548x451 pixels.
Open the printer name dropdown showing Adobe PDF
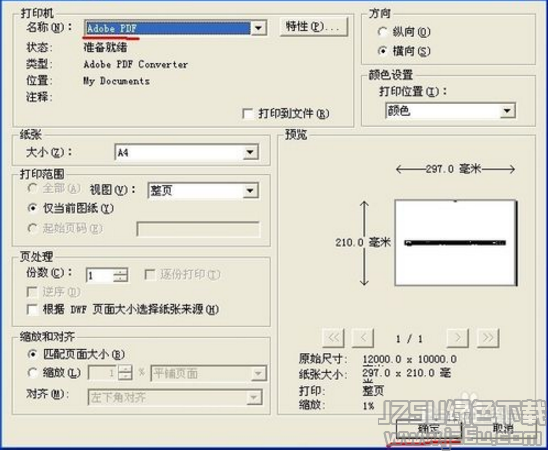point(175,28)
